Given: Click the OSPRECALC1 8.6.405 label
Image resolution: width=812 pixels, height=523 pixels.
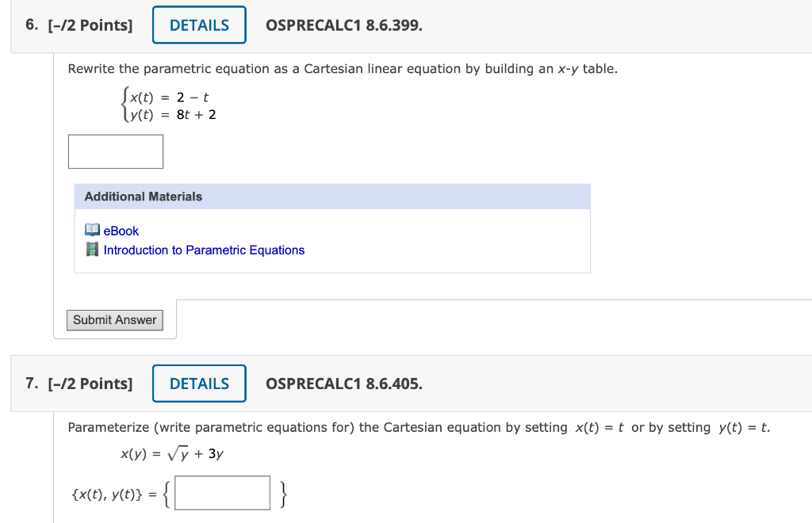Looking at the screenshot, I should [344, 383].
